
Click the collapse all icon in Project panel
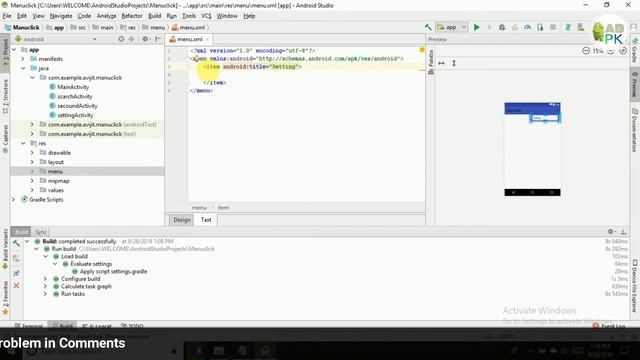point(131,39)
